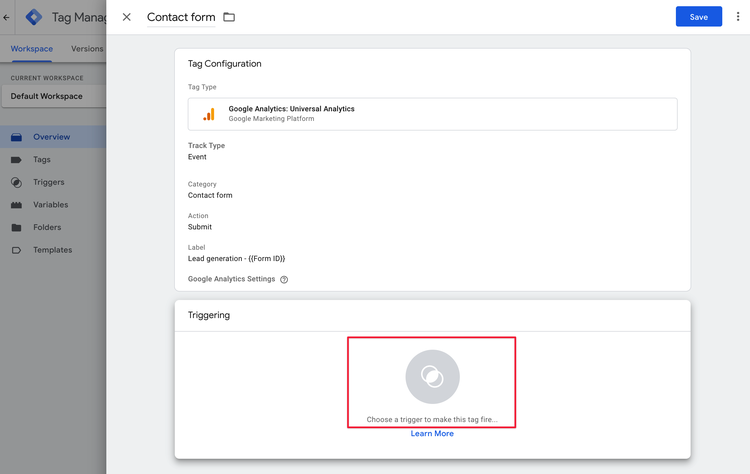Image resolution: width=750 pixels, height=474 pixels.
Task: Go to Templates in the sidebar
Action: click(x=53, y=250)
